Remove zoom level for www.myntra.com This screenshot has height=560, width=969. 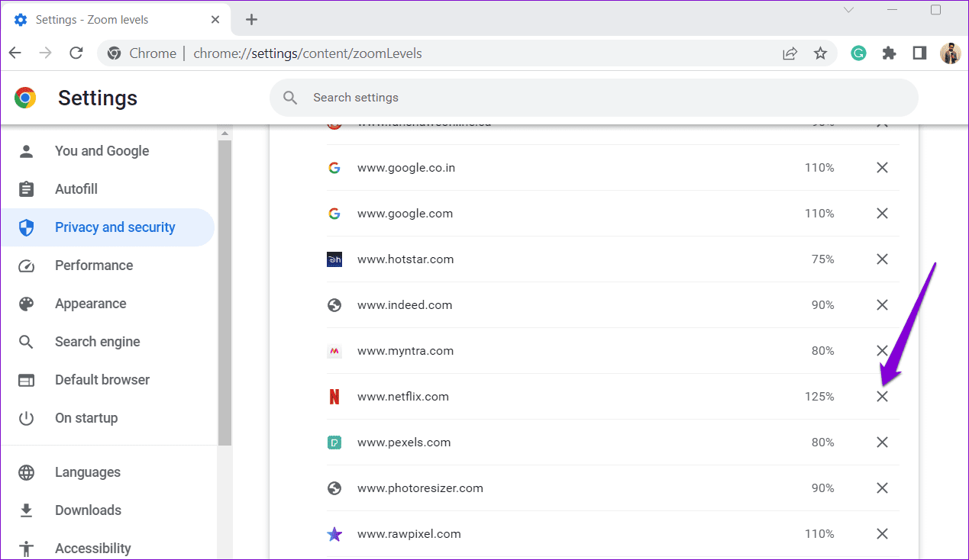click(882, 351)
